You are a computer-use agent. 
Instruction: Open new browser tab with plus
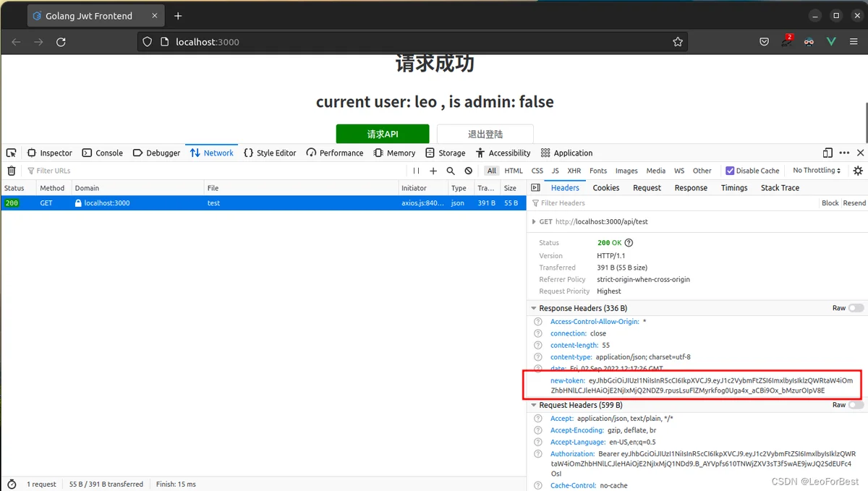point(178,16)
